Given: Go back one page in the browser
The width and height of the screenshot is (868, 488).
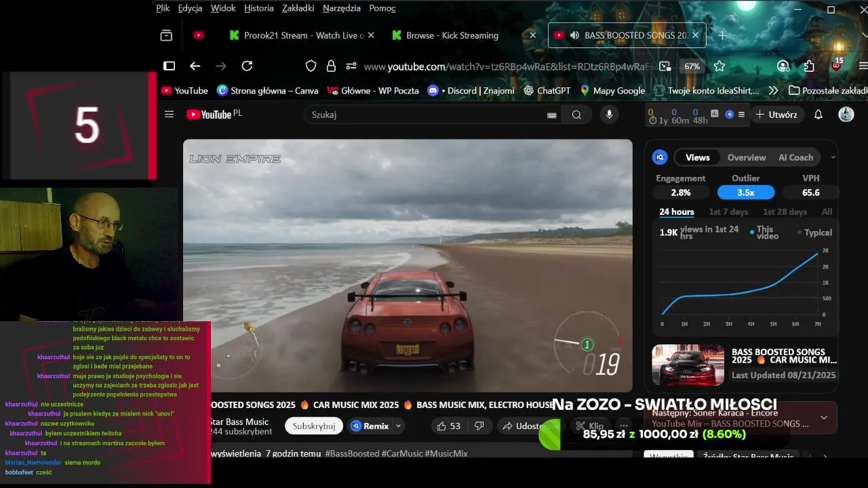Looking at the screenshot, I should coord(195,66).
